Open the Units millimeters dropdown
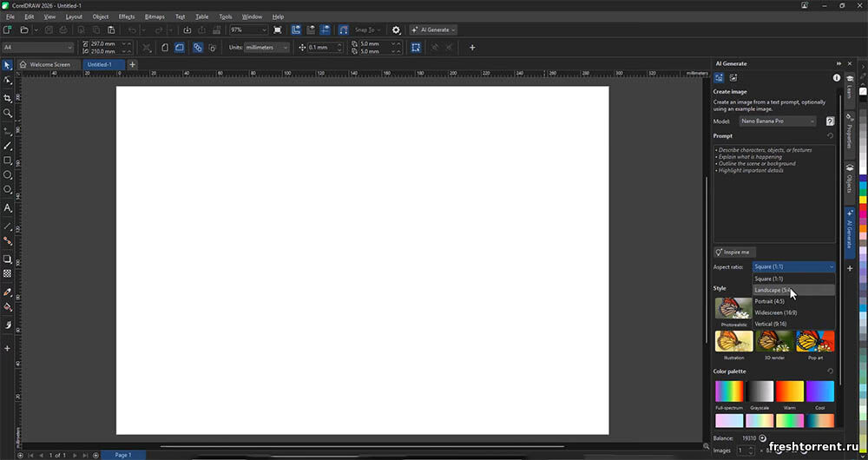Viewport: 868px width, 460px height. coord(266,48)
